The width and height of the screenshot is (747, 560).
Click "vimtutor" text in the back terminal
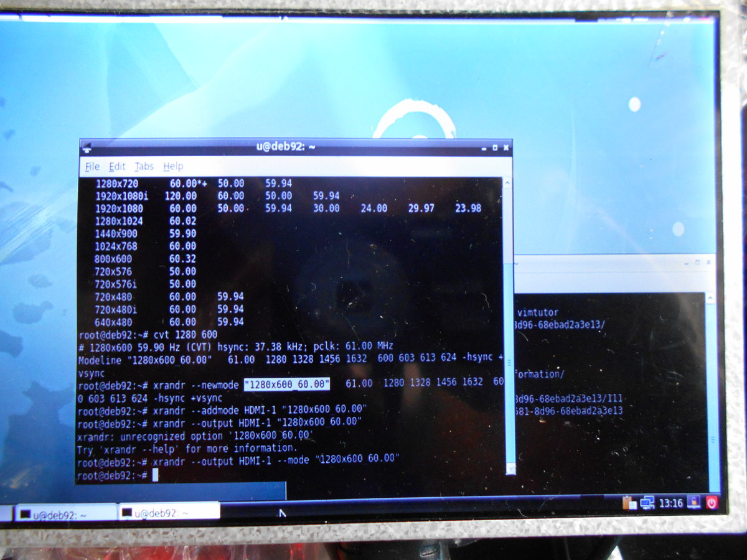point(538,312)
